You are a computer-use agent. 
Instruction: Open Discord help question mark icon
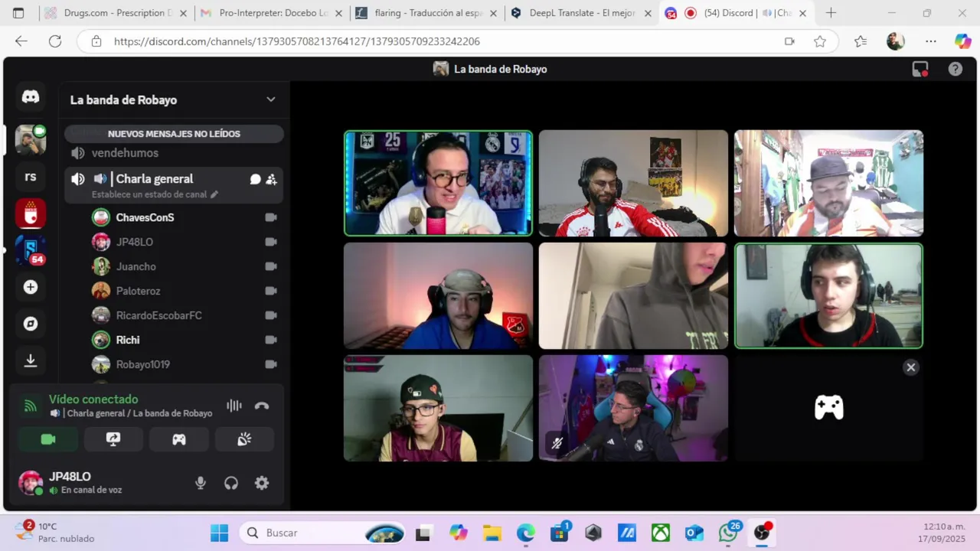click(955, 69)
